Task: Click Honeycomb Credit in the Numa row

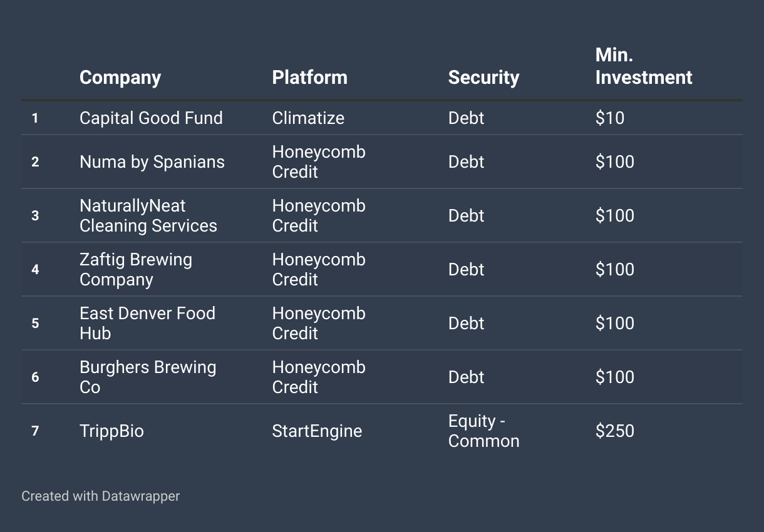Action: [x=319, y=162]
